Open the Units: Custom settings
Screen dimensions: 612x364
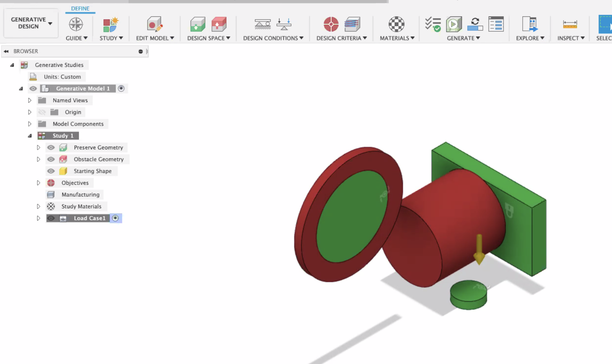pyautogui.click(x=62, y=77)
